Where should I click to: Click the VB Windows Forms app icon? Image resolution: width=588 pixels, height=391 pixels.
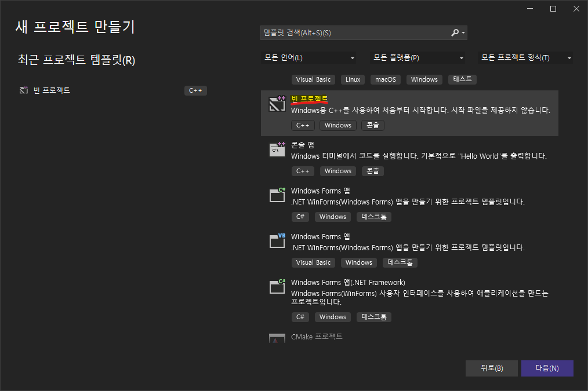click(x=277, y=241)
